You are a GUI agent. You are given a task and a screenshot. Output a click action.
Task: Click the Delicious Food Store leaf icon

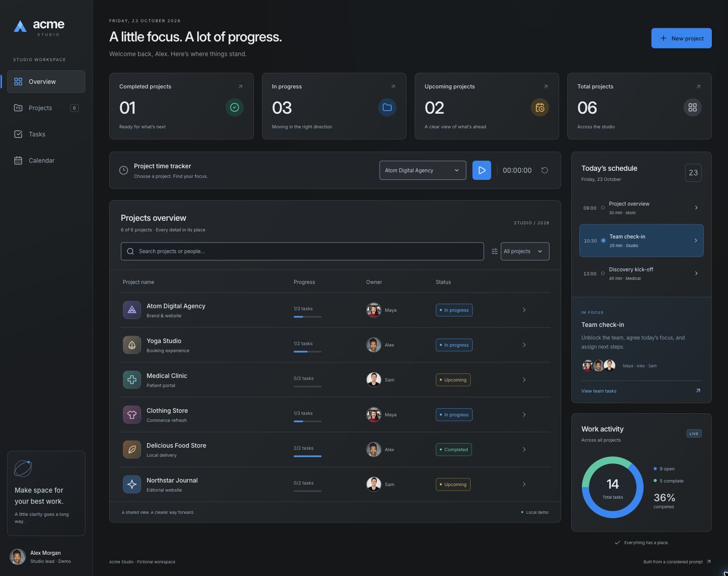(x=132, y=449)
